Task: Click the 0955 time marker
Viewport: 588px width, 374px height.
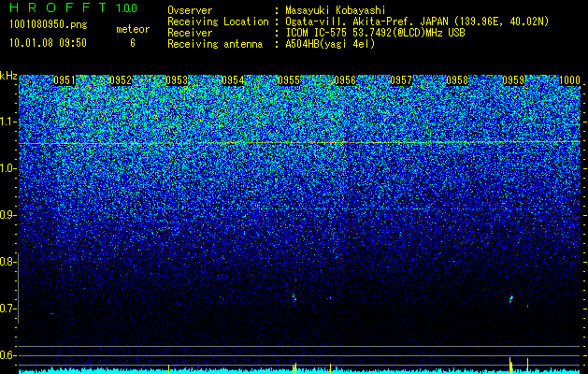Action: pos(289,80)
